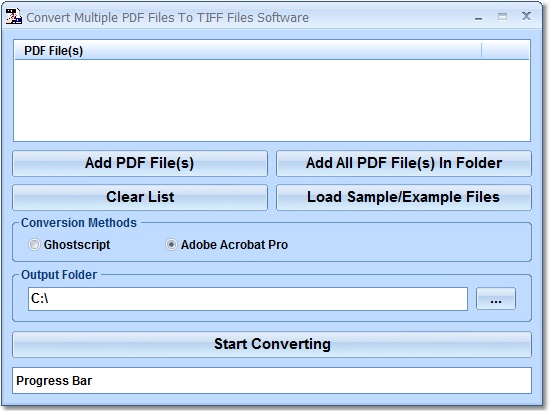The image size is (550, 413).
Task: Maximize the converter window
Action: click(x=502, y=16)
